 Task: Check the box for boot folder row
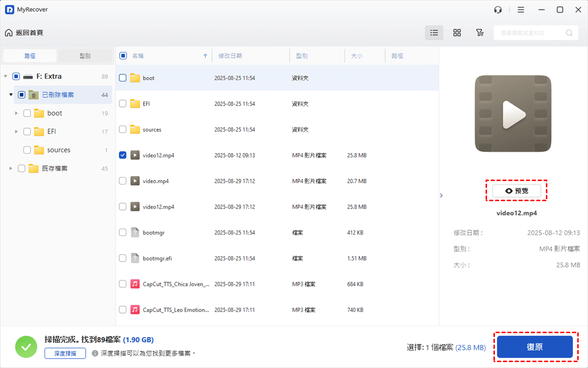coord(123,78)
